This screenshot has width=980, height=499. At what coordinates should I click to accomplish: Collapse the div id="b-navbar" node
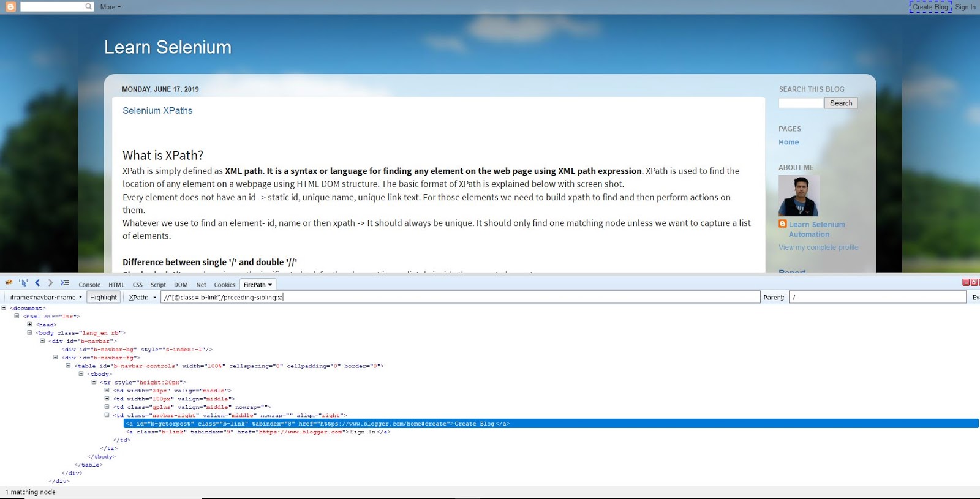point(42,341)
